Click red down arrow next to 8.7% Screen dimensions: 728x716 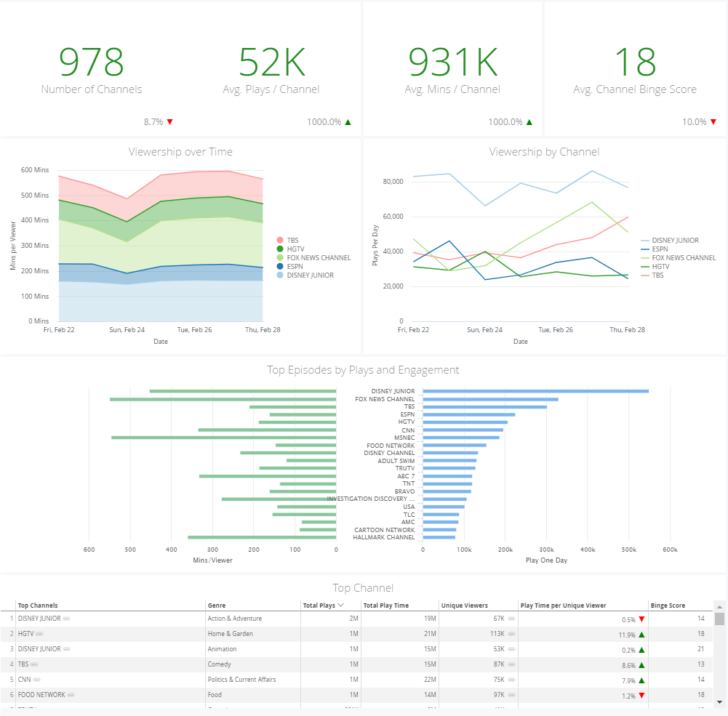pyautogui.click(x=170, y=122)
